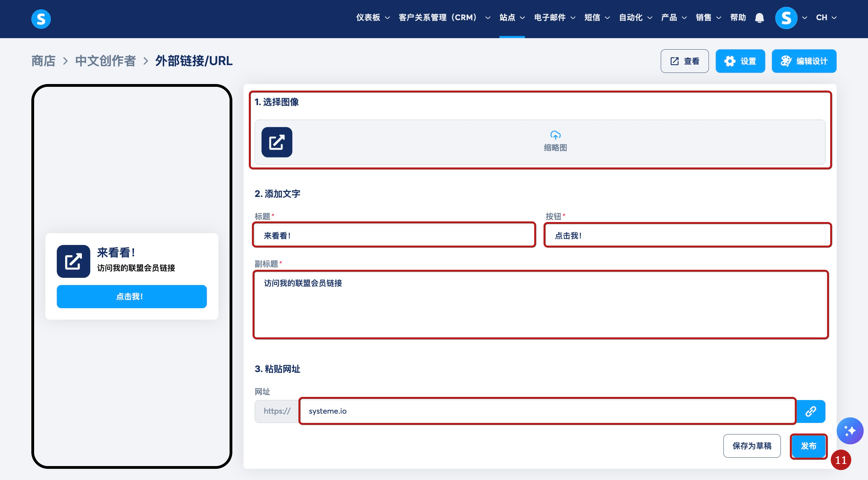Click the user profile avatar
This screenshot has height=480, width=868.
click(786, 17)
